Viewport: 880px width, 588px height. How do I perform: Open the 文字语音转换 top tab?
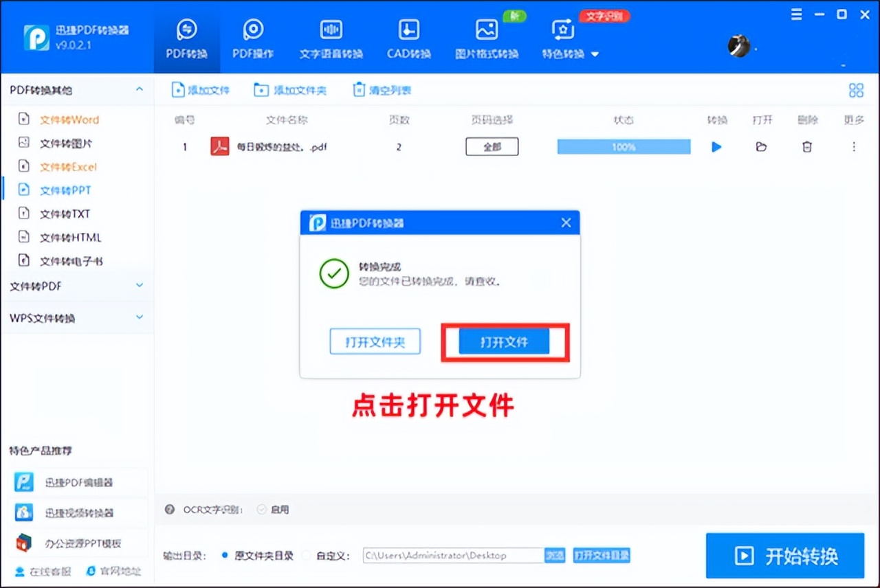pos(331,39)
